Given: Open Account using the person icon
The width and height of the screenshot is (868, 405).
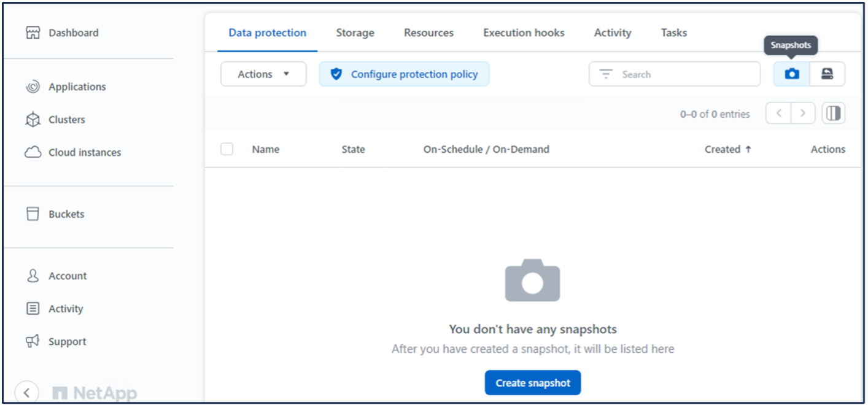Looking at the screenshot, I should pos(33,276).
